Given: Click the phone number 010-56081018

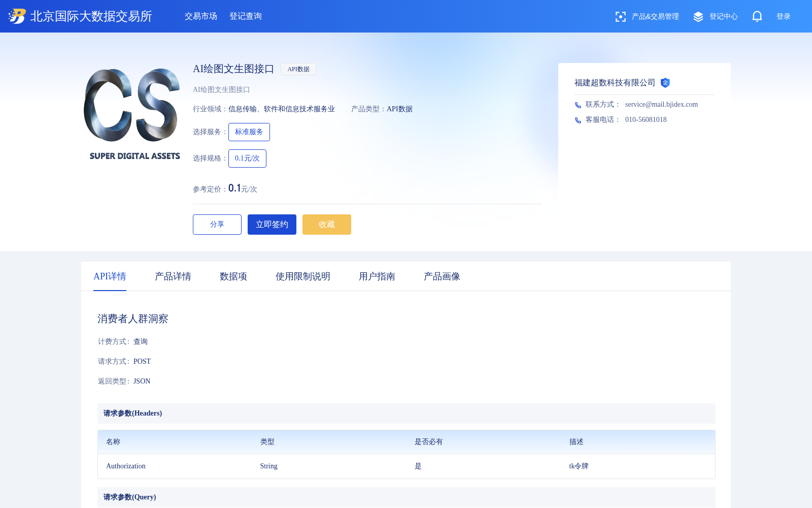Looking at the screenshot, I should [646, 120].
